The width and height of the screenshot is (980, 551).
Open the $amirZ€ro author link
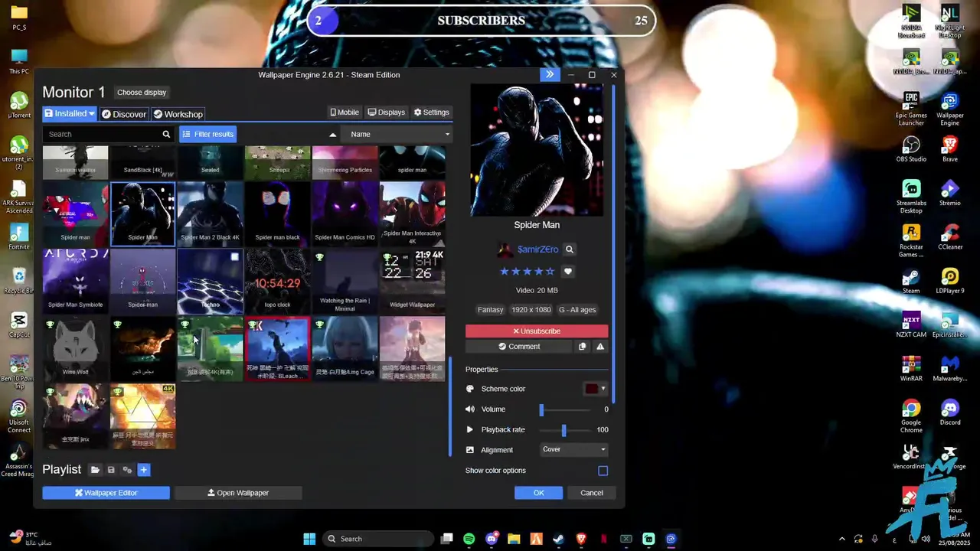click(538, 249)
